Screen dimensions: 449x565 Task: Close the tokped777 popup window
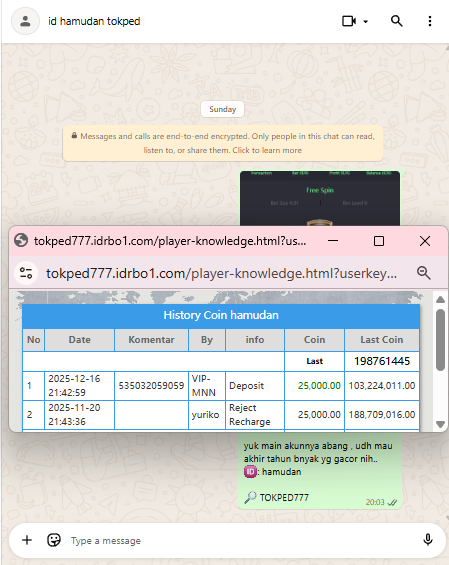click(425, 241)
